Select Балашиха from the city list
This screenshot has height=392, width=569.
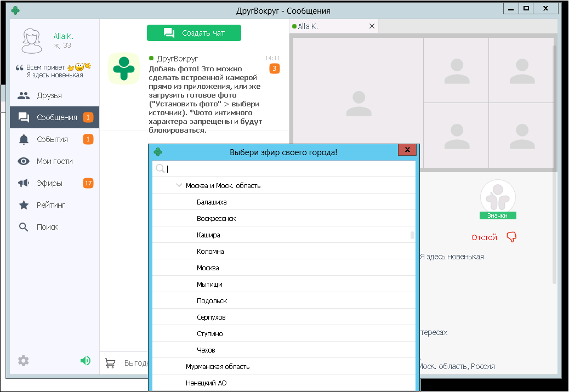tap(284, 202)
